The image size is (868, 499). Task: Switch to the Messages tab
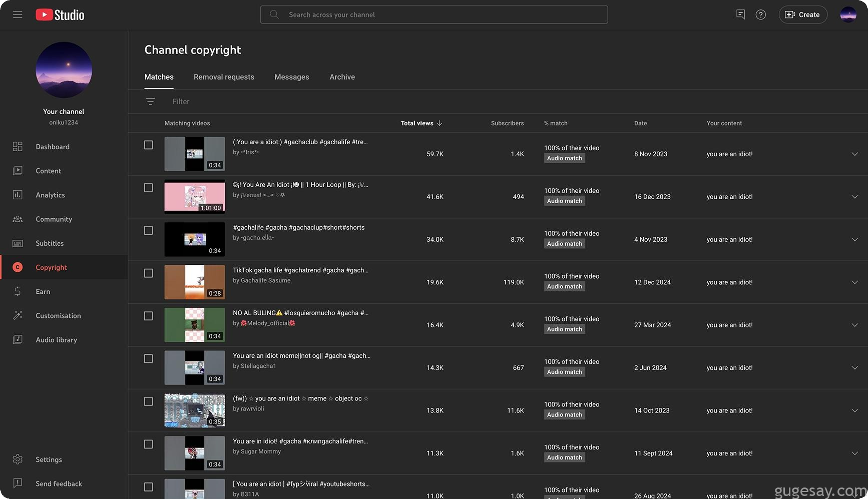click(x=292, y=77)
